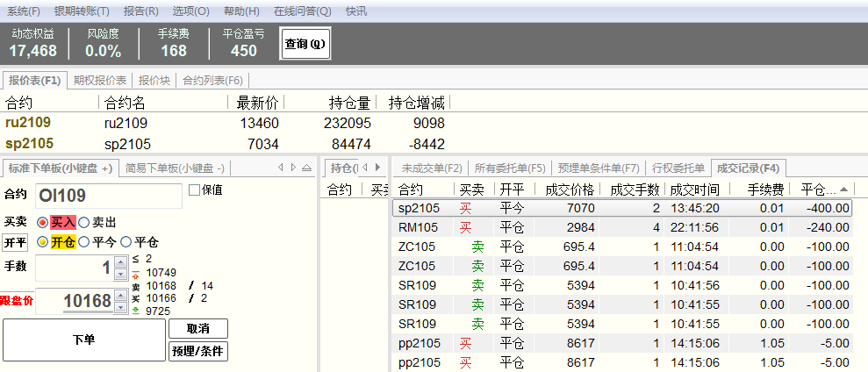
Task: Raise the 跟盘价 price using up spinner
Action: coord(121,295)
